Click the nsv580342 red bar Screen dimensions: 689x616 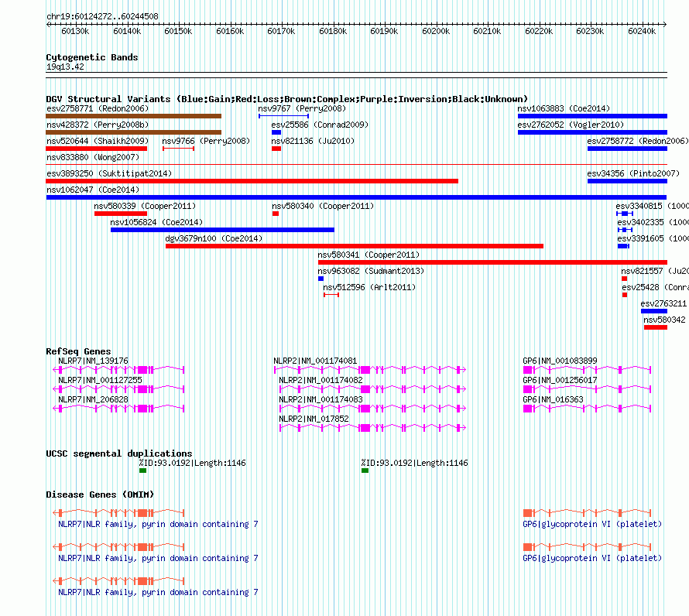[656, 327]
